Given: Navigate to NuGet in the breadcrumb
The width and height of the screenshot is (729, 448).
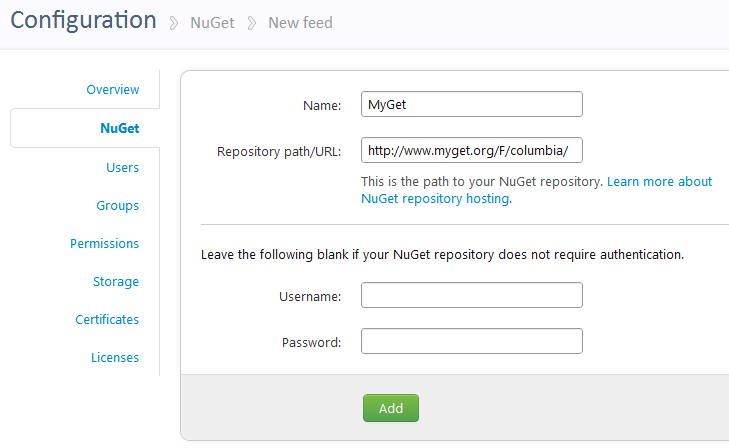Looking at the screenshot, I should pos(212,22).
